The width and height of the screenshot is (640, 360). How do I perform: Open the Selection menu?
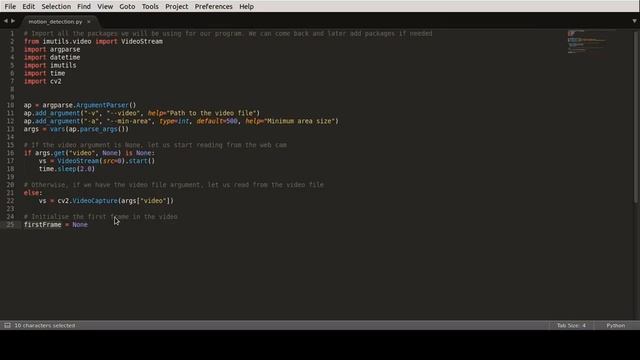pyautogui.click(x=56, y=7)
